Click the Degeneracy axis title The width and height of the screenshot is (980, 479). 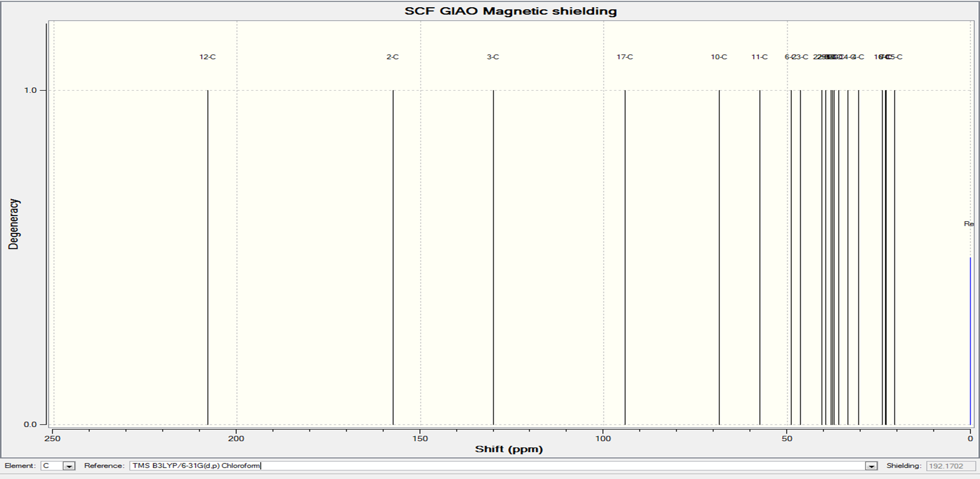click(13, 224)
